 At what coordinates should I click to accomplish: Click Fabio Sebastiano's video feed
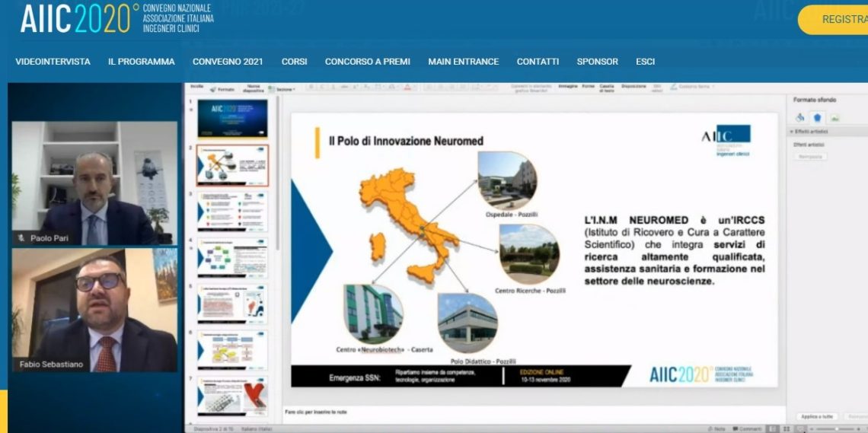[94, 310]
